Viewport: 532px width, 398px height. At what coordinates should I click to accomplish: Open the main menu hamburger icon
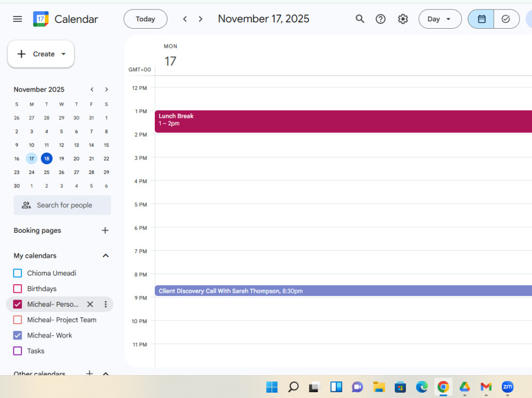tap(18, 19)
